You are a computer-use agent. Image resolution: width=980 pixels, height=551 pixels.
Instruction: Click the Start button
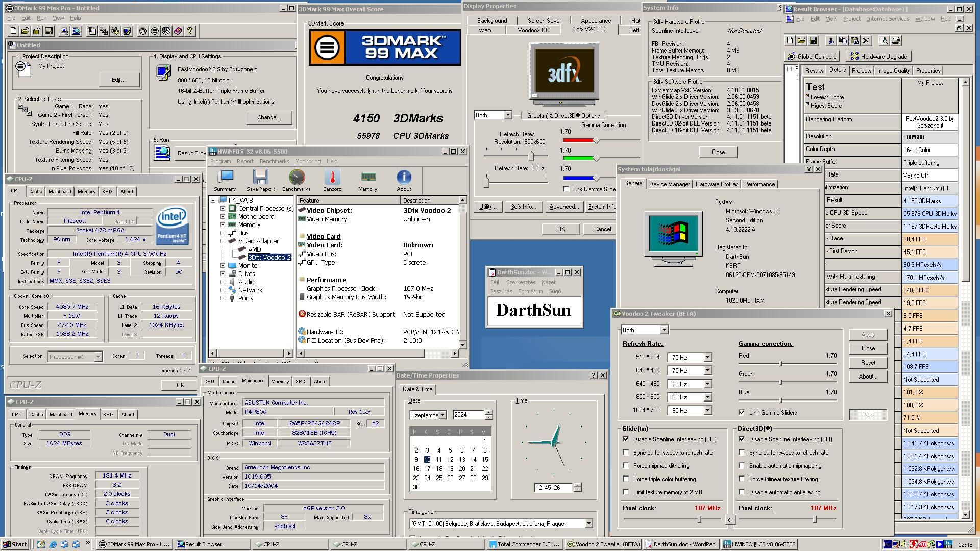click(14, 544)
